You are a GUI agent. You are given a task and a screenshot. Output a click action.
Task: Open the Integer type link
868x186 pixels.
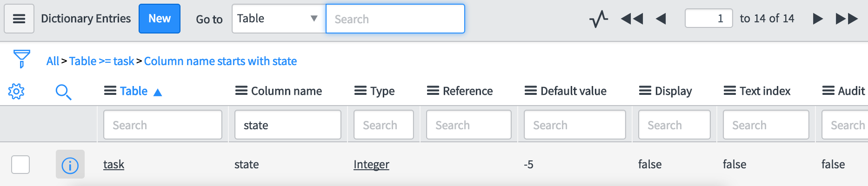point(371,165)
